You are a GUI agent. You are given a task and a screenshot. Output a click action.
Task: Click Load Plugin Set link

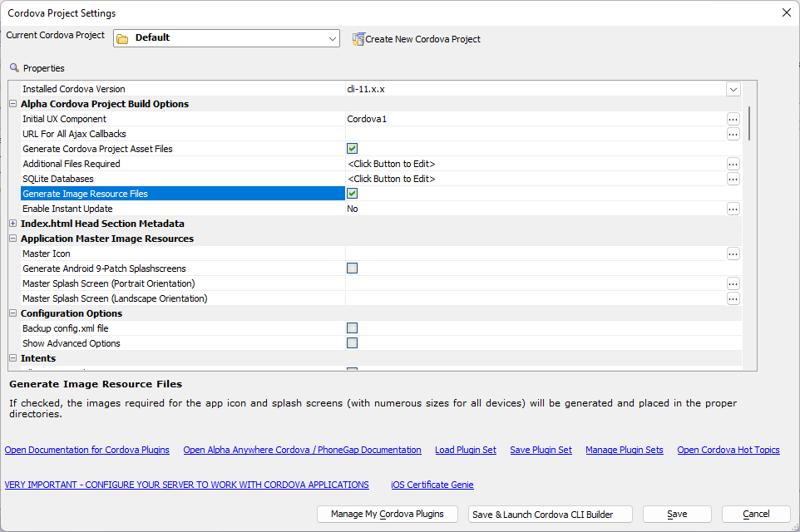coord(466,450)
